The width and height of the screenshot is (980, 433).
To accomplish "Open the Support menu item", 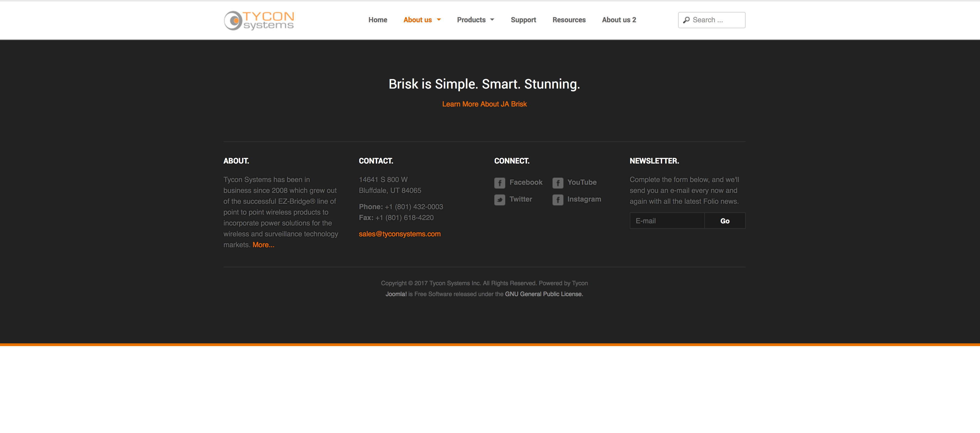I will click(523, 20).
